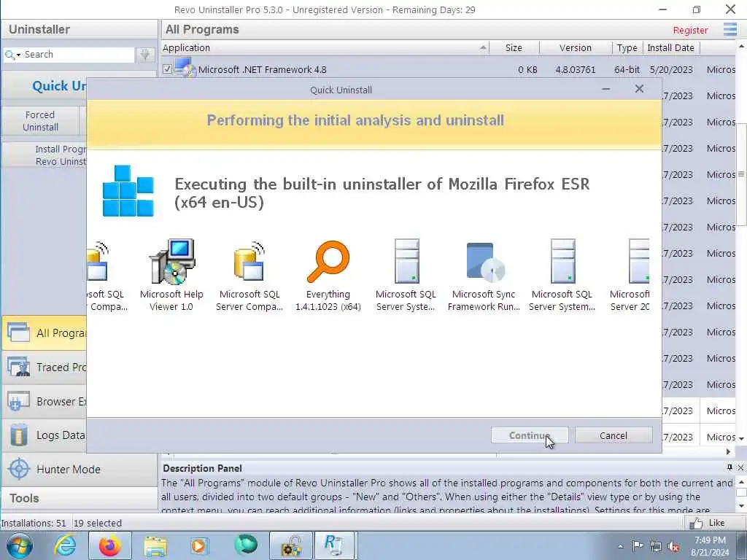Uncheck Microsoft .NET Framework 4.8 checkbox
747x560 pixels.
167,69
